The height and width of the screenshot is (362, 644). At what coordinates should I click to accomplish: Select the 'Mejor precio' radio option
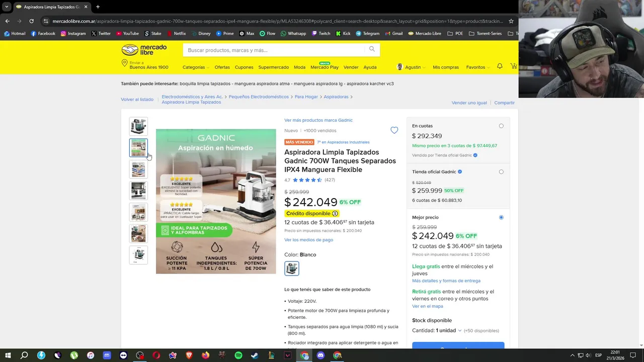click(501, 217)
